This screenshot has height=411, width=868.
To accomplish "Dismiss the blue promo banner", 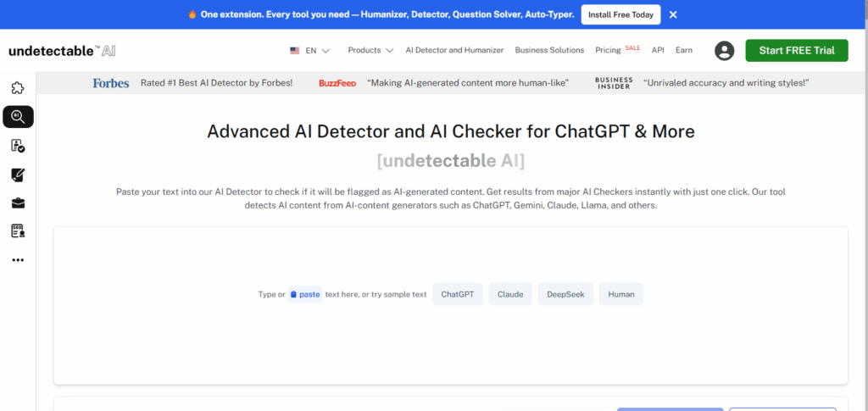I will 673,15.
